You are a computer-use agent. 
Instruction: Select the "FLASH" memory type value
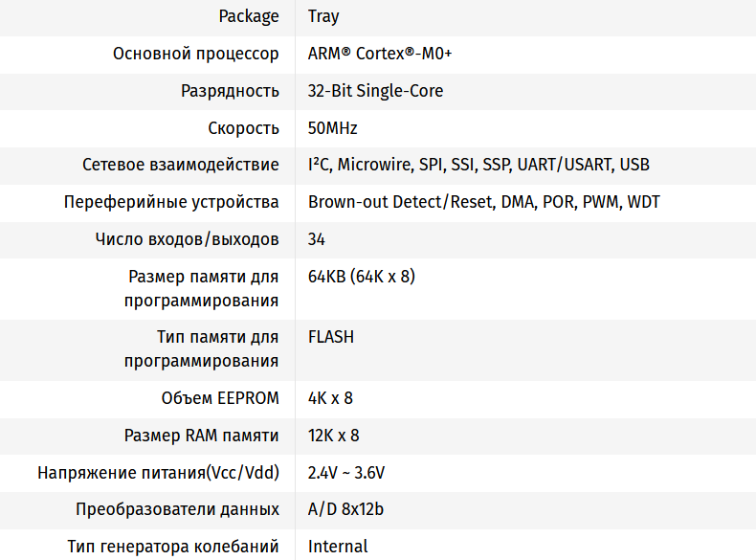point(331,337)
